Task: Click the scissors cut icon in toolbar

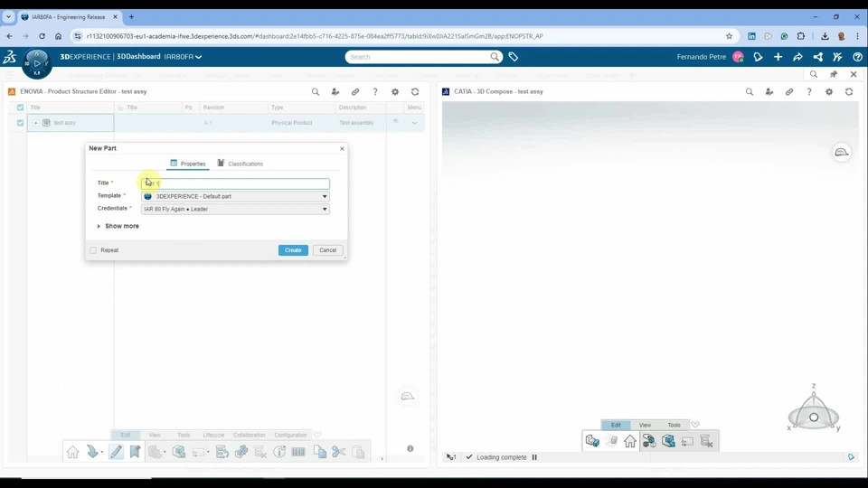Action: [339, 452]
